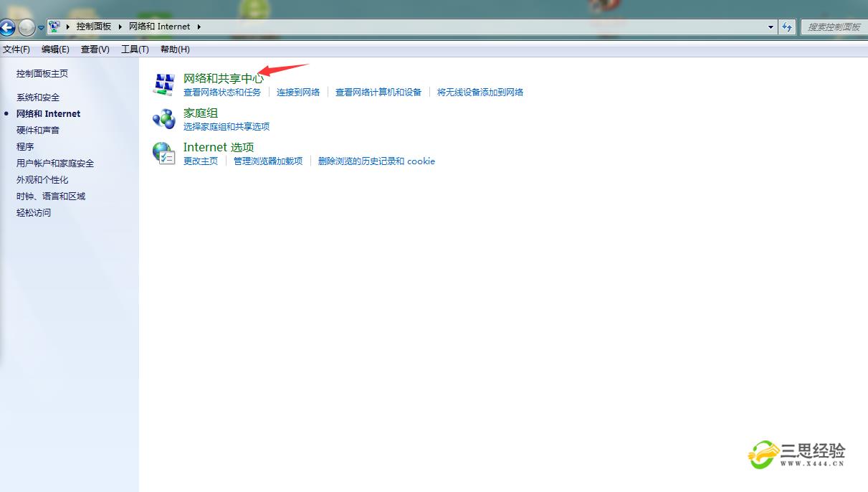Screen dimensions: 868x492
Task: Click the Back navigation arrow button
Action: [x=8, y=27]
